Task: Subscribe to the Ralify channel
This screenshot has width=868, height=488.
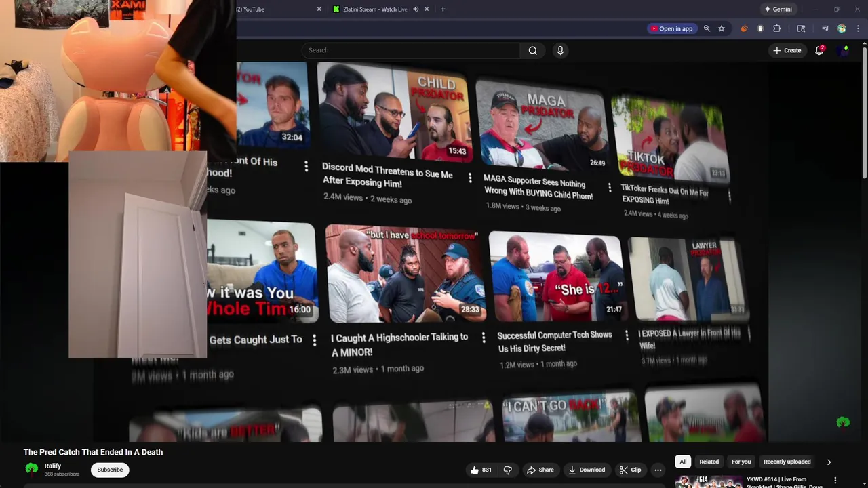Action: (110, 470)
